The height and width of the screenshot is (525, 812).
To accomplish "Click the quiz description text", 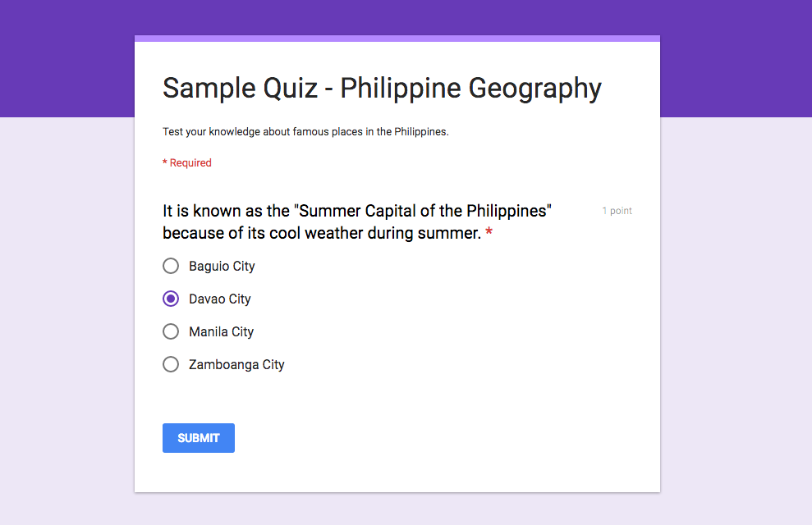I will click(305, 131).
